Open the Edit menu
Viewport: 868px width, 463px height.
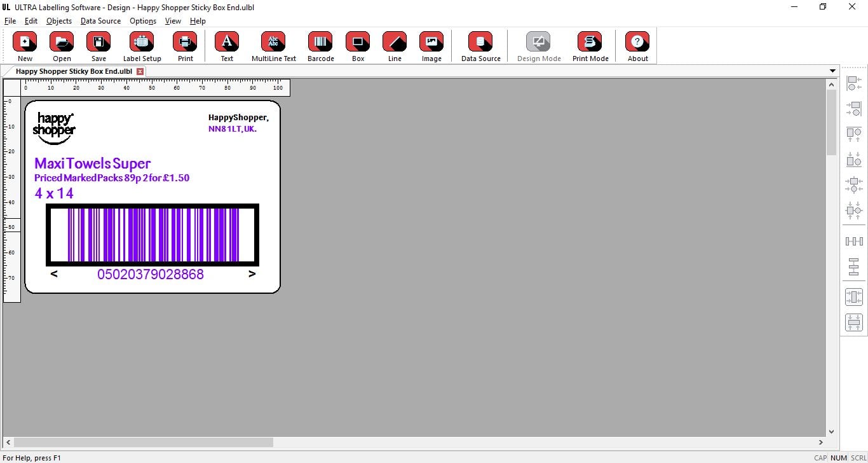(x=31, y=20)
